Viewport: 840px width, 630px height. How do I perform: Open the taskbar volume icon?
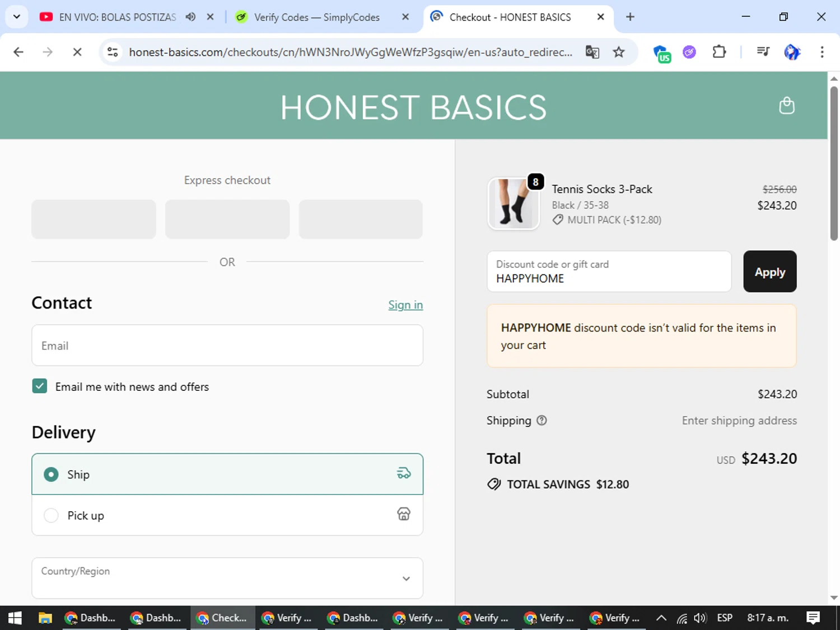tap(700, 618)
